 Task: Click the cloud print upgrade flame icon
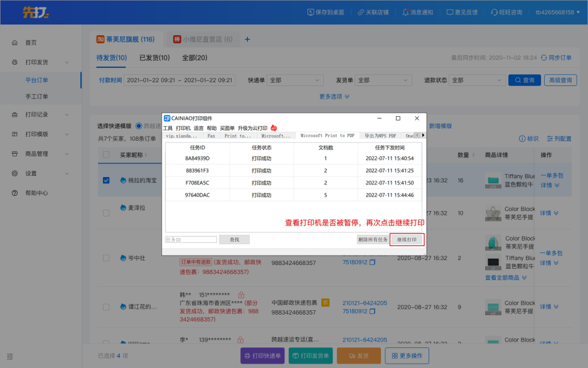coord(274,128)
